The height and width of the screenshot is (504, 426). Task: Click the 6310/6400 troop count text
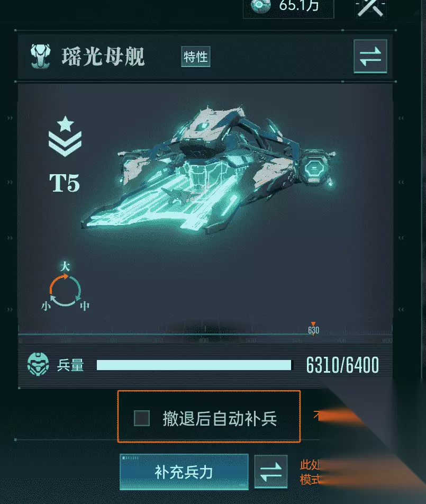coord(342,365)
